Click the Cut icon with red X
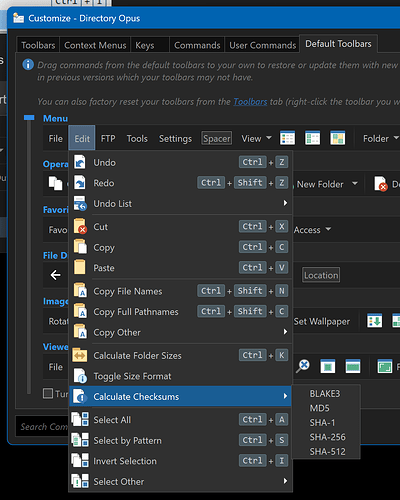This screenshot has width=400, height=500. 80,226
